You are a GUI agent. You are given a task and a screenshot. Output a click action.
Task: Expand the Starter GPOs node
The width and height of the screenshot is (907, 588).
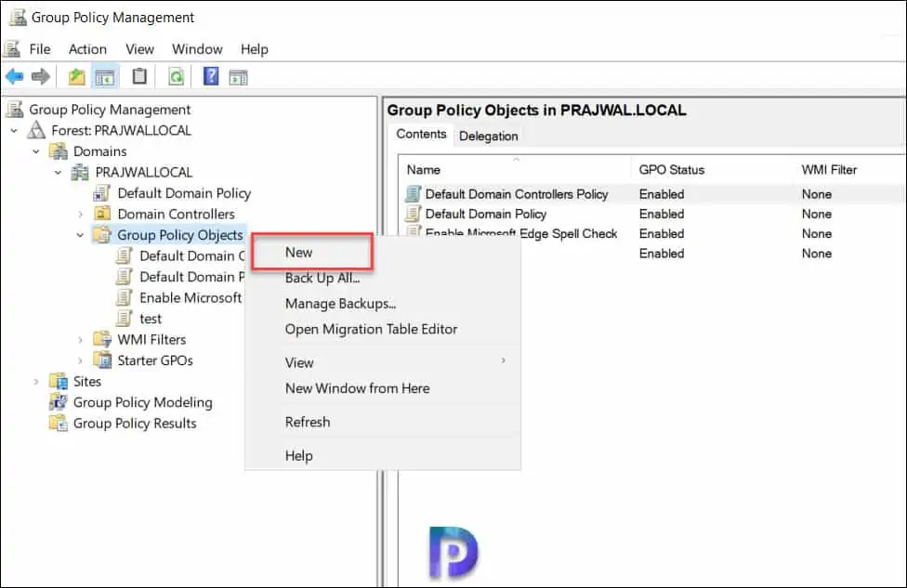pos(81,360)
